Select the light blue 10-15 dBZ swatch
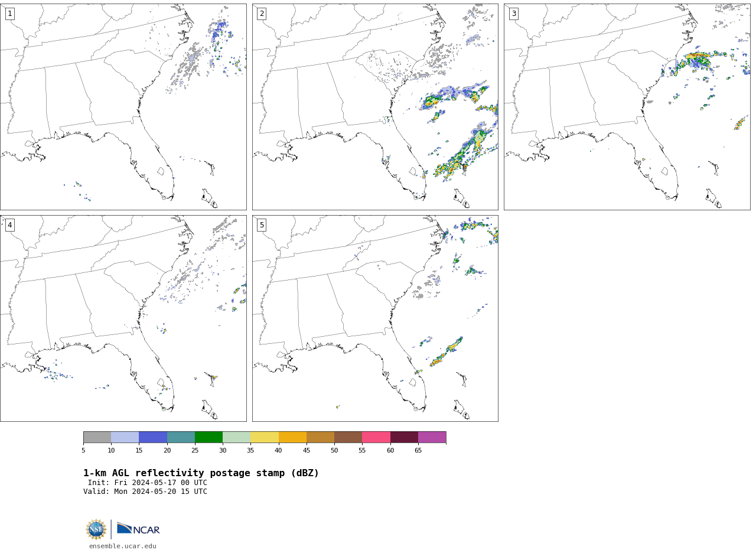 coord(125,437)
